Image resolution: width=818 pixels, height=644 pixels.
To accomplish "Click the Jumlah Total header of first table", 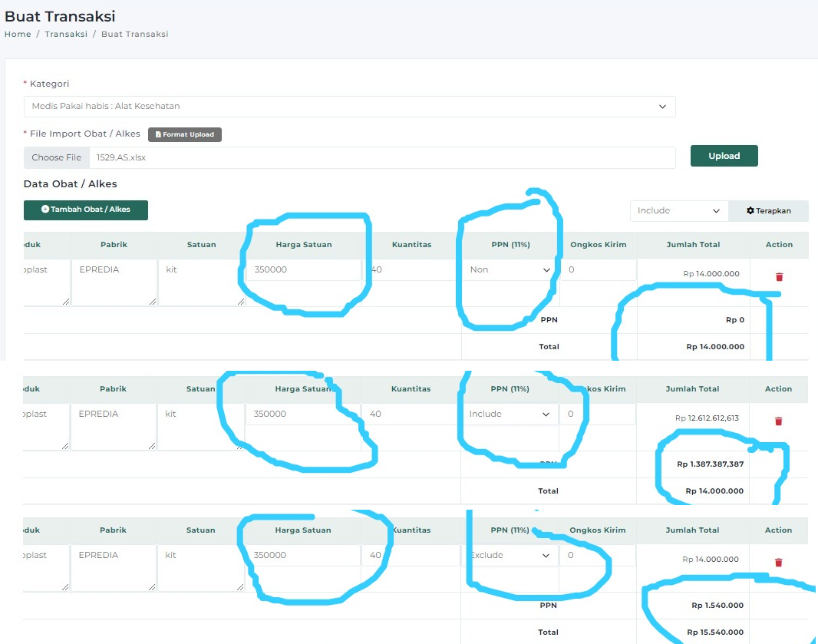I will pyautogui.click(x=694, y=245).
